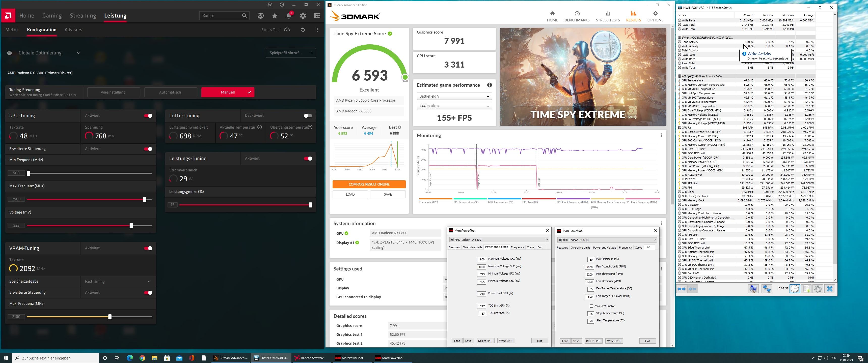Viewport: 868px width, 363px height.
Task: Check the Zero RPM Enable checkbox
Action: pyautogui.click(x=591, y=306)
